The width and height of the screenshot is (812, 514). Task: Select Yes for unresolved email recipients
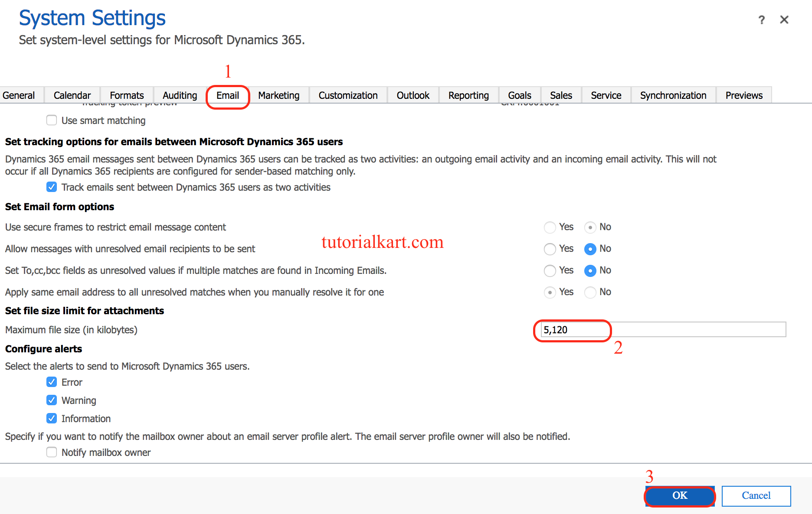(x=550, y=249)
